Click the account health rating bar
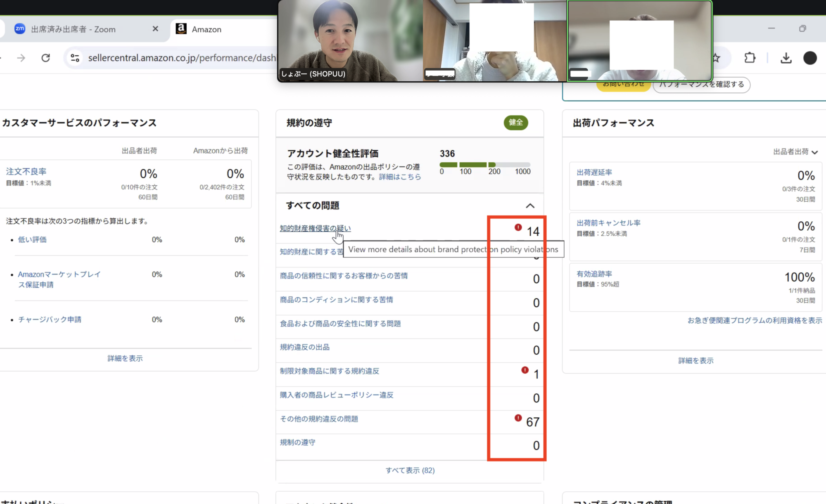This screenshot has height=504, width=826. 485,165
